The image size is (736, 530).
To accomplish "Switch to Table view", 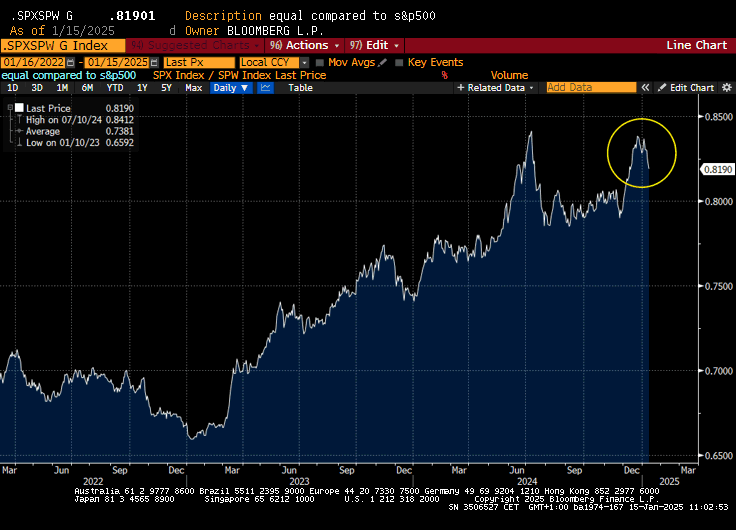I will pos(300,88).
